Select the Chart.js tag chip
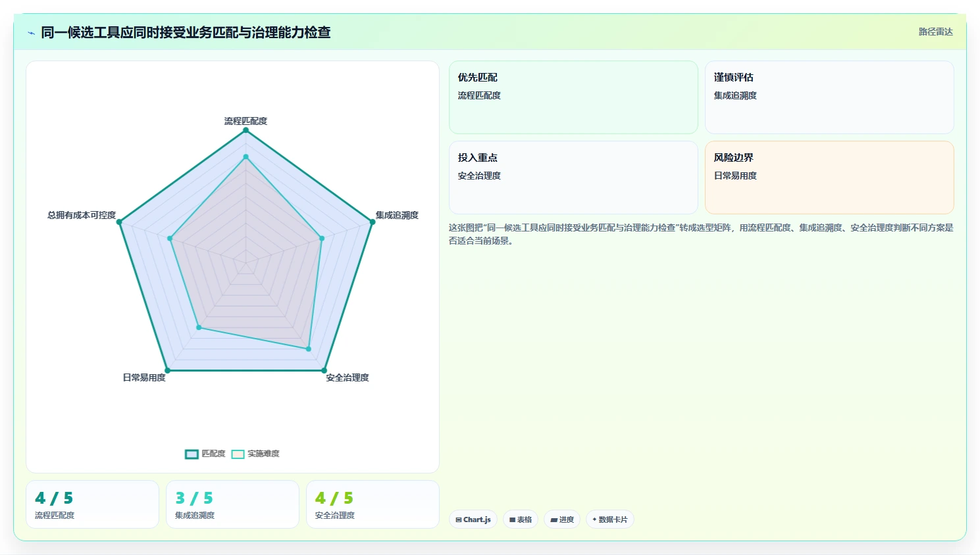This screenshot has height=555, width=980. tap(473, 519)
